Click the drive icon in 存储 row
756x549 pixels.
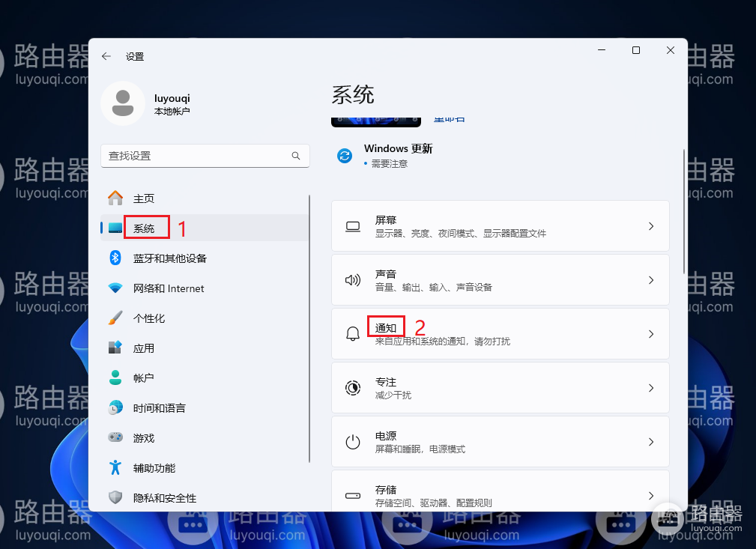353,496
